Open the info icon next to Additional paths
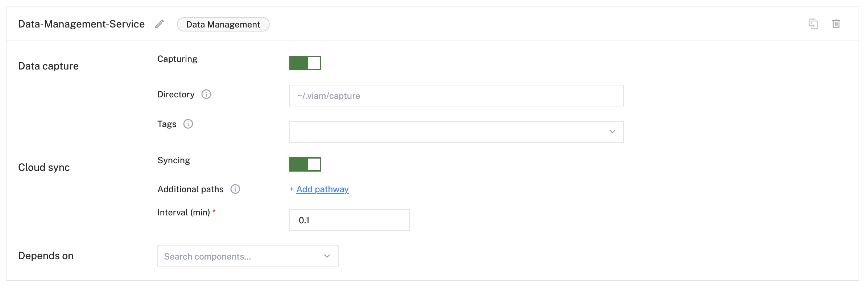The width and height of the screenshot is (868, 286). pos(235,189)
